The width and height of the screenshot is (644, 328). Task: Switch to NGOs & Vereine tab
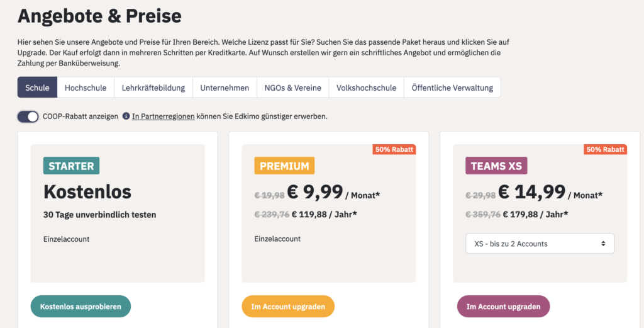point(293,88)
